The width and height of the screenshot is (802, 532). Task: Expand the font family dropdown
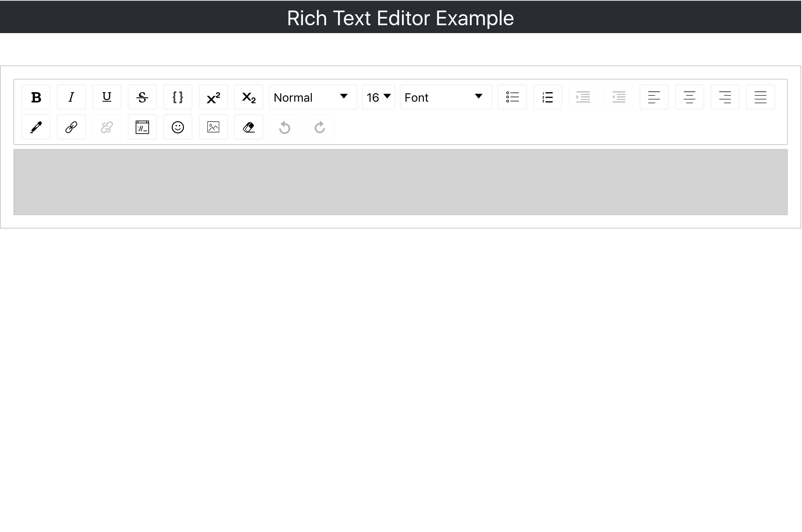click(x=442, y=97)
